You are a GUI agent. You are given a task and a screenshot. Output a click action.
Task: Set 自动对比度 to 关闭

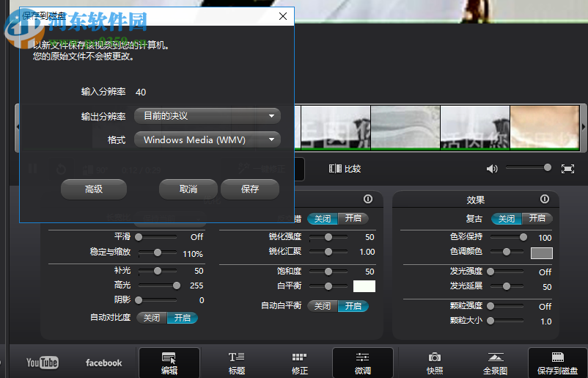click(x=152, y=318)
